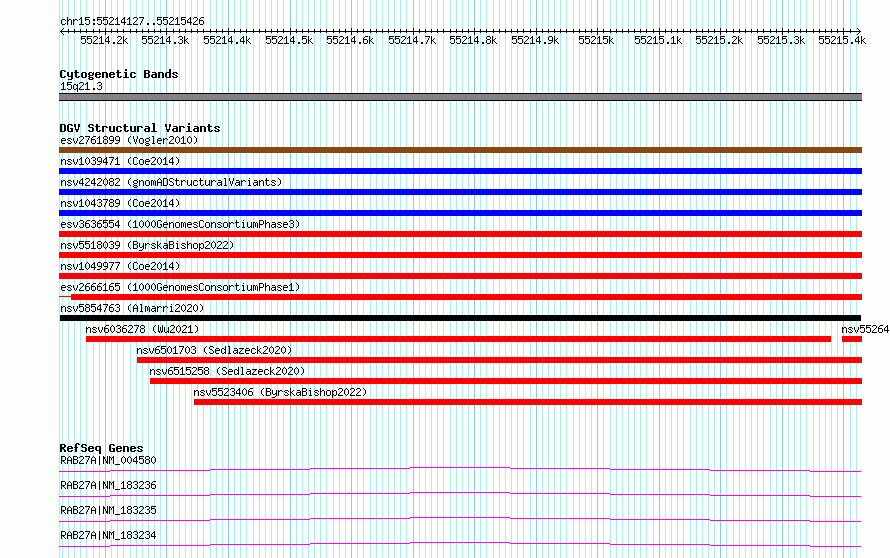Select red bar under esv3636554
The width and height of the screenshot is (890, 558).
click(460, 234)
